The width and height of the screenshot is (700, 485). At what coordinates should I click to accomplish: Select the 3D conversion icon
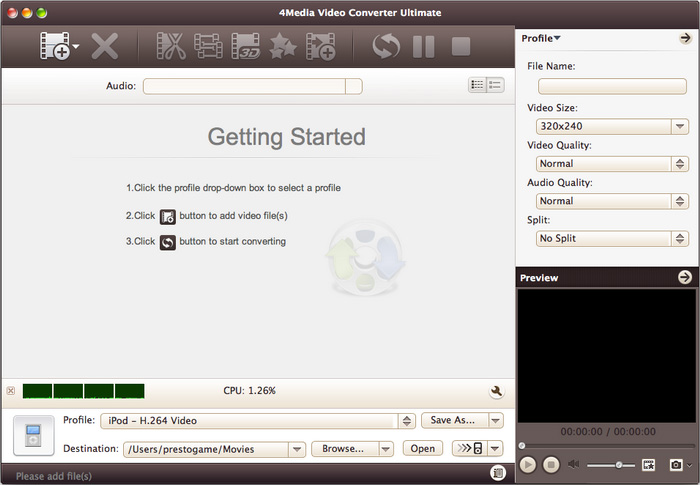pos(246,46)
